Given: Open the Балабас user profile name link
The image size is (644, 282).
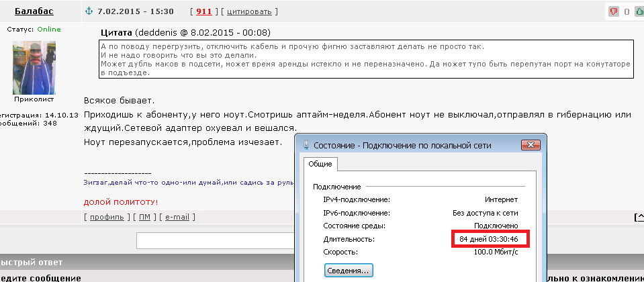Looking at the screenshot, I should (x=34, y=11).
